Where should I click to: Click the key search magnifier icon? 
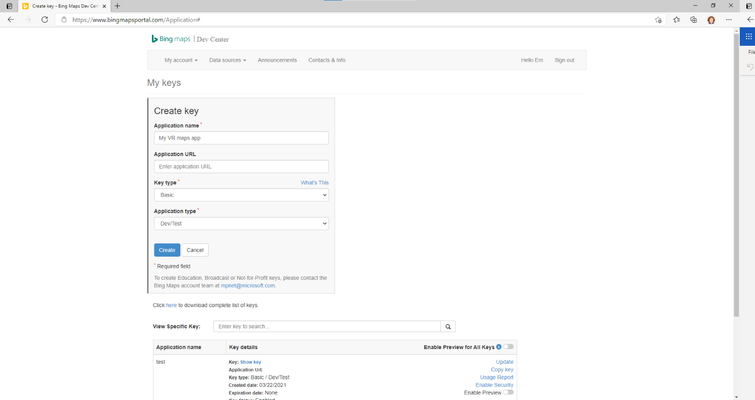tap(448, 326)
